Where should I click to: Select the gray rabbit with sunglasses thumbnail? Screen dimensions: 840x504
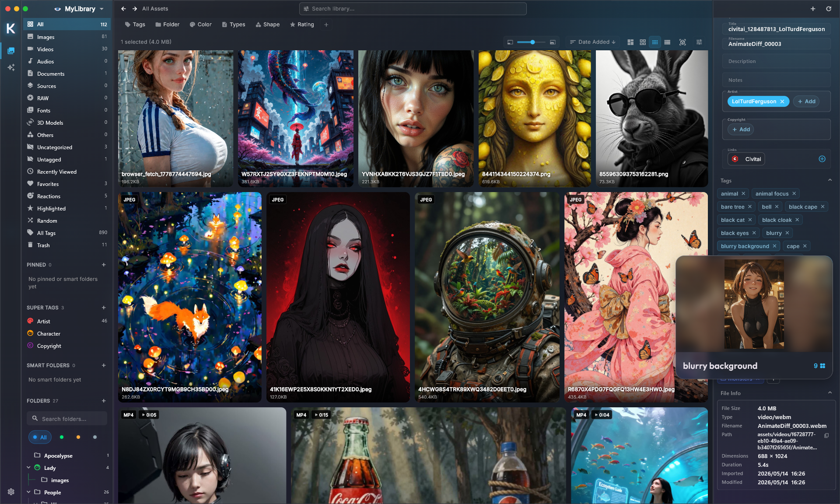pos(652,119)
